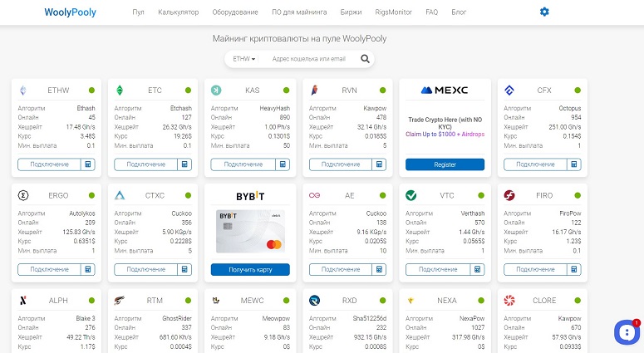Open the settings gear icon

click(x=544, y=12)
